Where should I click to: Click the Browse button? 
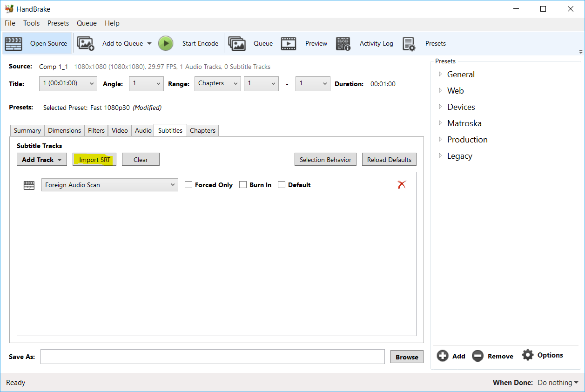click(x=407, y=357)
